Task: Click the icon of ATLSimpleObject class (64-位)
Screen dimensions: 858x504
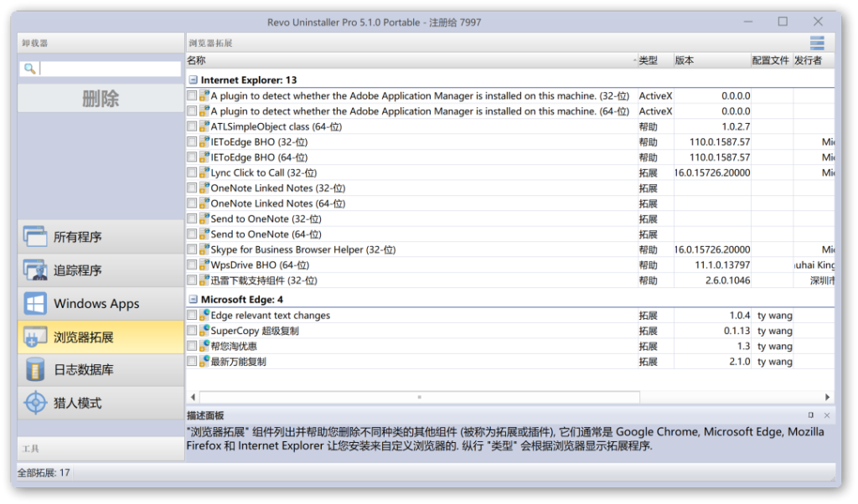Action: (x=204, y=126)
